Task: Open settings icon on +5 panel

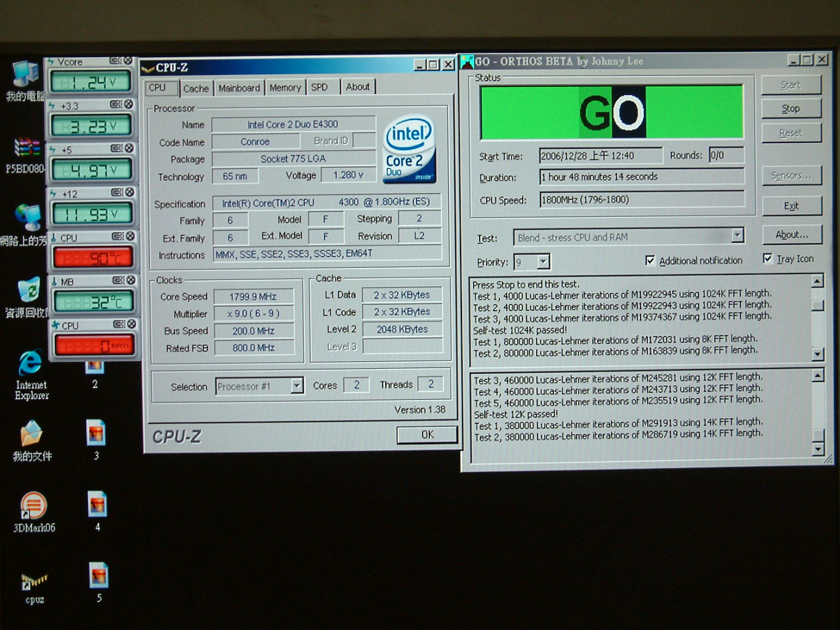Action: coord(117,148)
